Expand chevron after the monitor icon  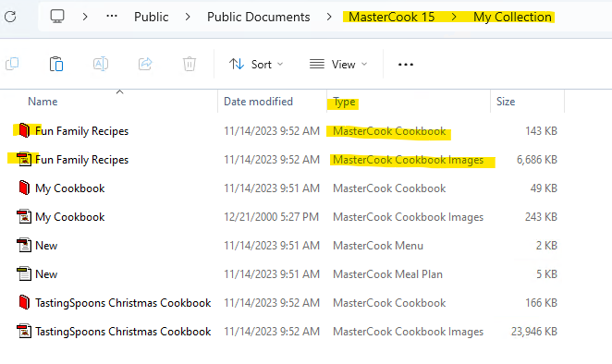tap(85, 17)
